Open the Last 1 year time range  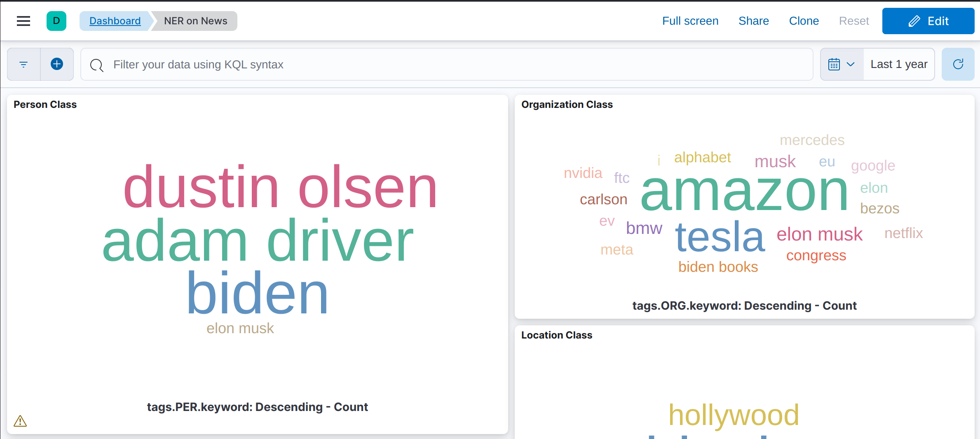tap(899, 64)
